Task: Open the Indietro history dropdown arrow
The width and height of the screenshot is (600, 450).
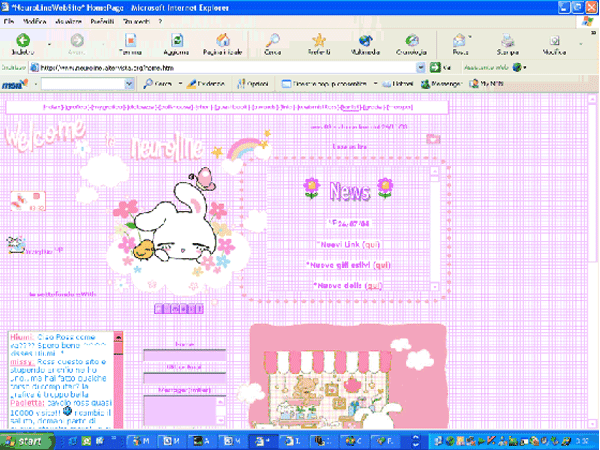Action: 49,45
